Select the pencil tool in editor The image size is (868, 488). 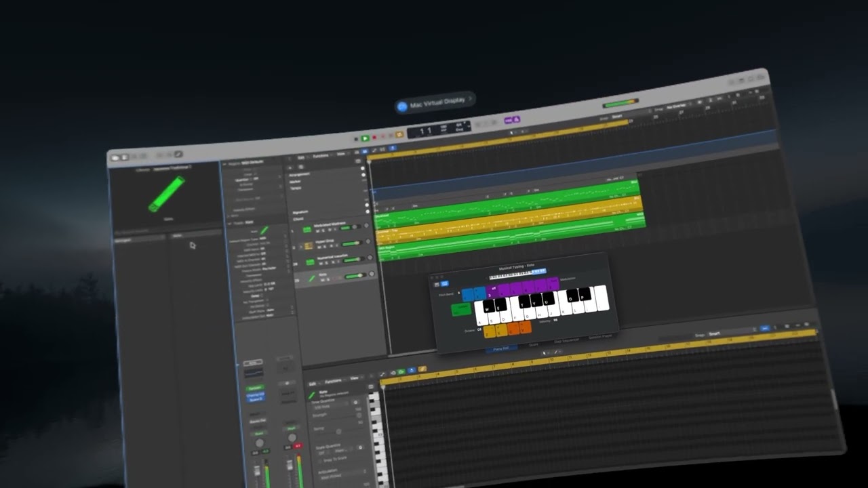tap(556, 352)
